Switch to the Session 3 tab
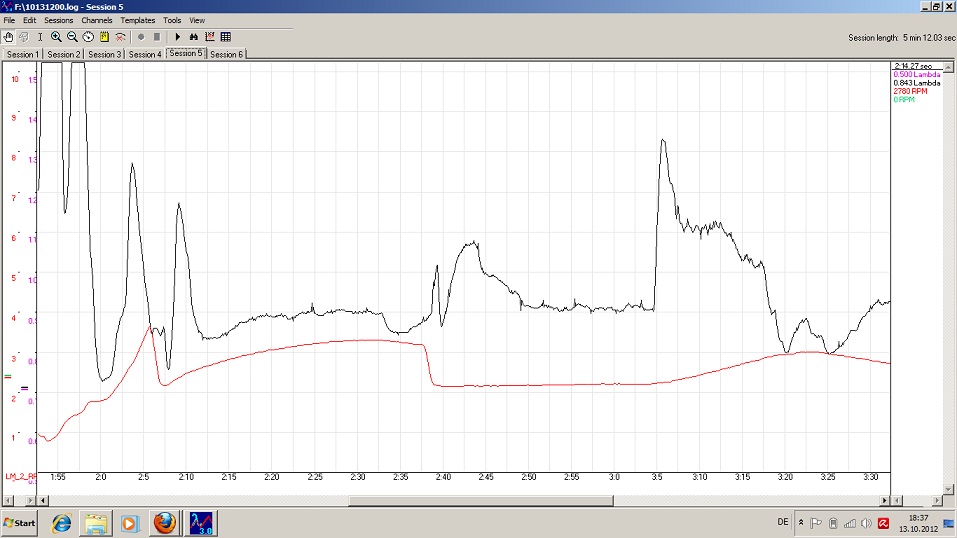The width and height of the screenshot is (957, 538). 104,54
